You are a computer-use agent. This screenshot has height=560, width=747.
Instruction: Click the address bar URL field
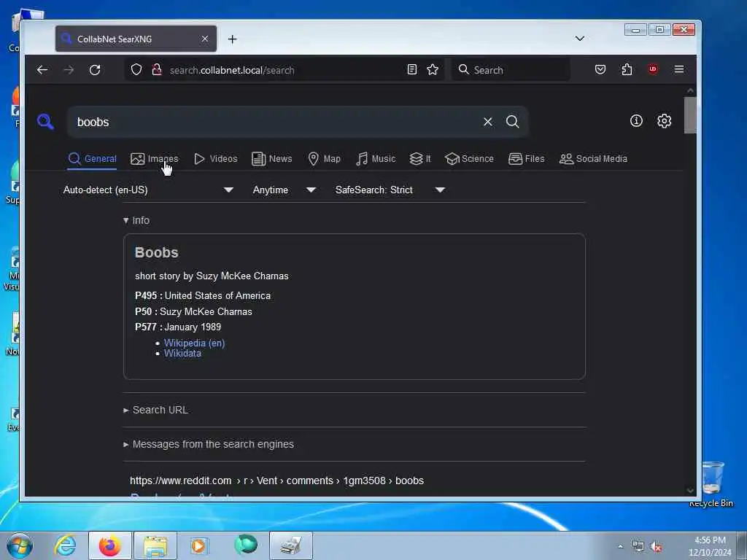(284, 70)
